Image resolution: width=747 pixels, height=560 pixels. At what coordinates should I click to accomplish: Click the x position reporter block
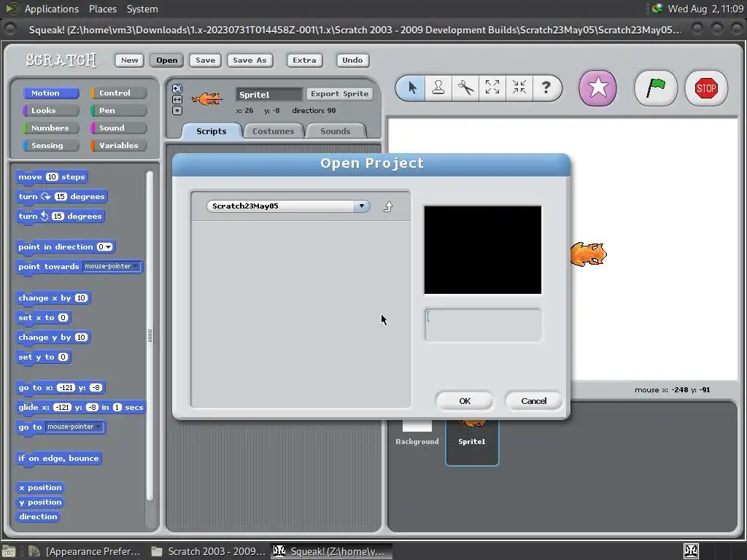click(x=41, y=488)
